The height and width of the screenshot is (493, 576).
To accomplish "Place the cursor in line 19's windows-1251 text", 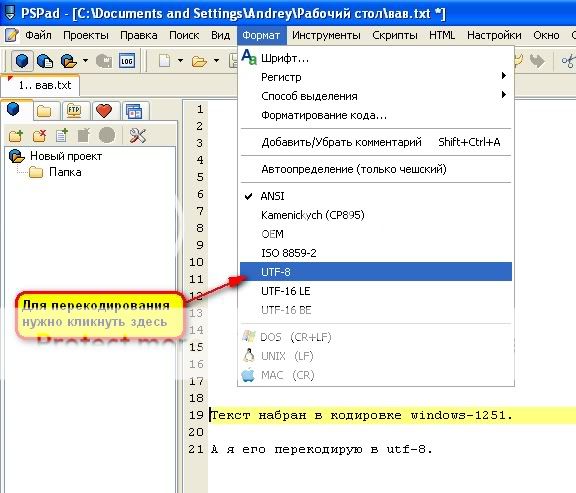I will click(x=461, y=415).
